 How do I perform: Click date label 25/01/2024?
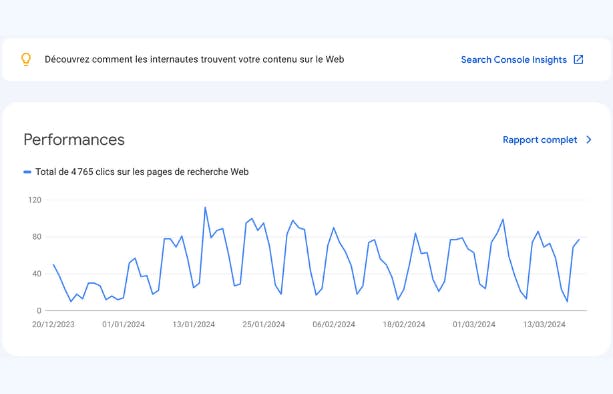pyautogui.click(x=263, y=324)
